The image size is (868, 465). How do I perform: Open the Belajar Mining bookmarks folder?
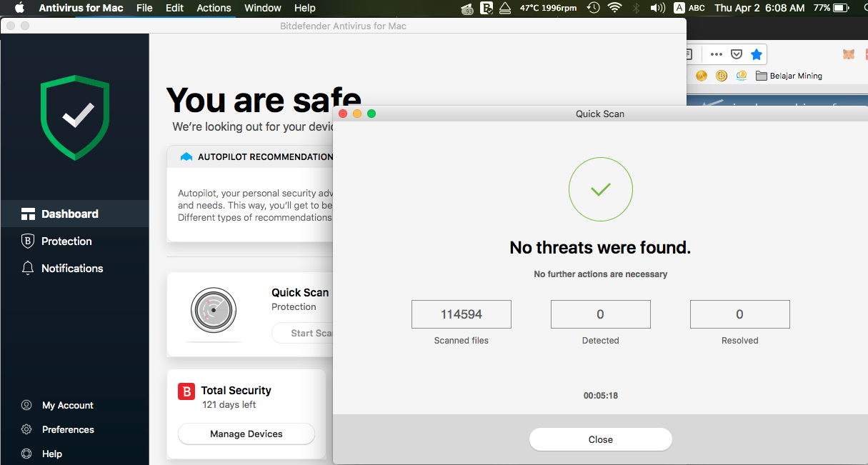pos(789,76)
